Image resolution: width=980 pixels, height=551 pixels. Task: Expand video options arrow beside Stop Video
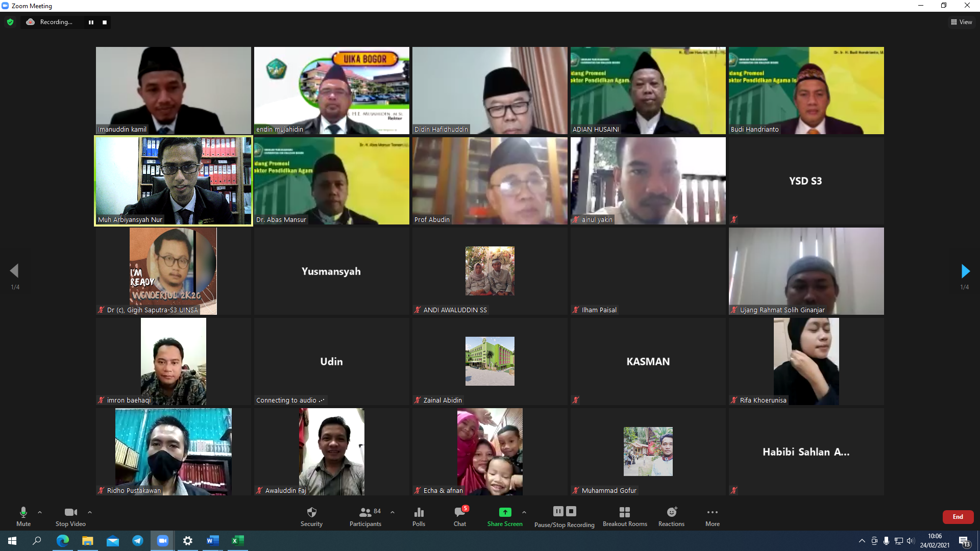click(x=90, y=512)
